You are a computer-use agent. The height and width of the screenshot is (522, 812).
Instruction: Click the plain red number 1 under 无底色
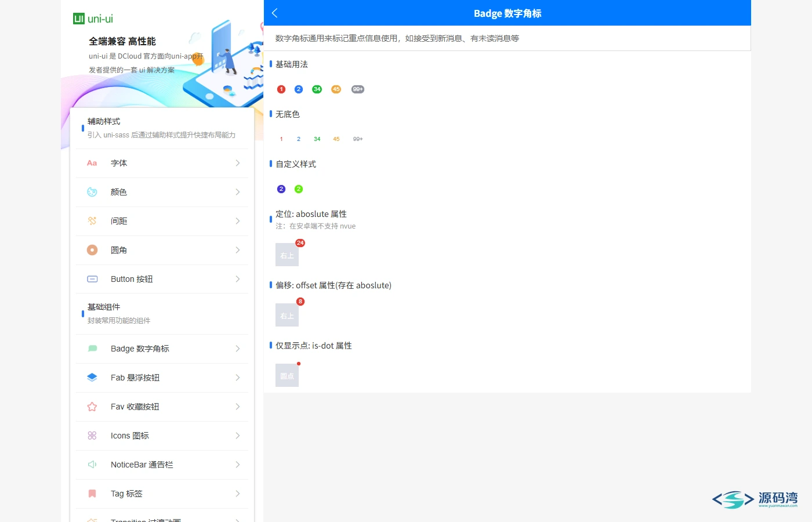point(281,139)
